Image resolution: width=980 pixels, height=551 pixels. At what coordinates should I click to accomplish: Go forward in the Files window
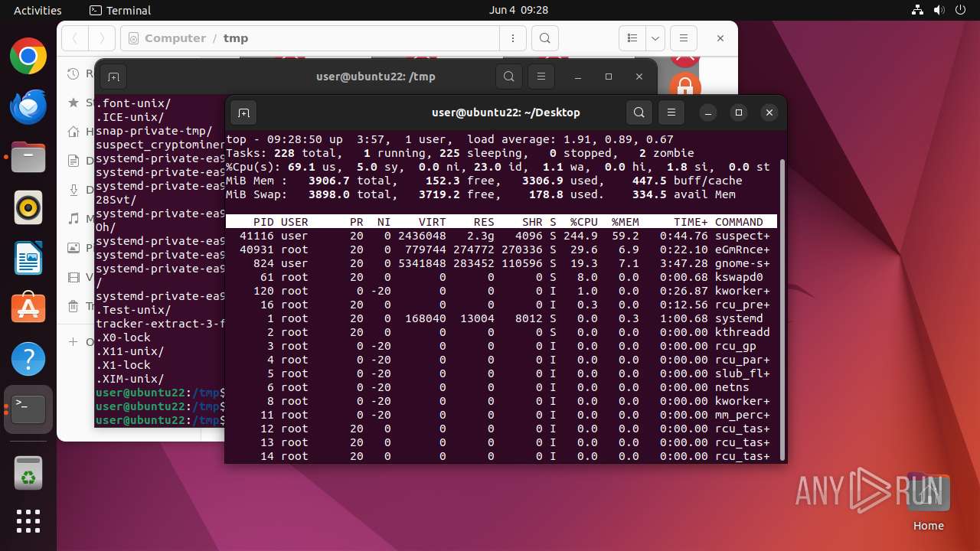tap(101, 38)
